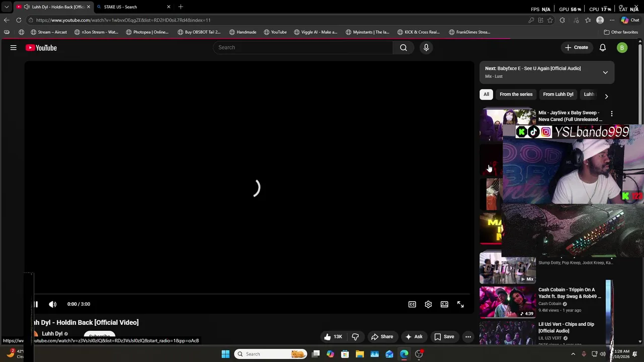Save the video to a playlist
The width and height of the screenshot is (644, 362).
click(444, 337)
